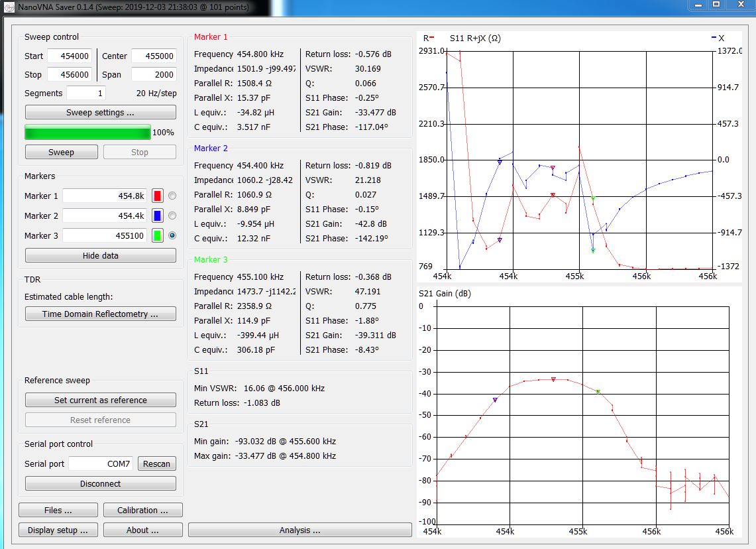The height and width of the screenshot is (549, 756).
Task: Click Hide data button
Action: pyautogui.click(x=101, y=256)
